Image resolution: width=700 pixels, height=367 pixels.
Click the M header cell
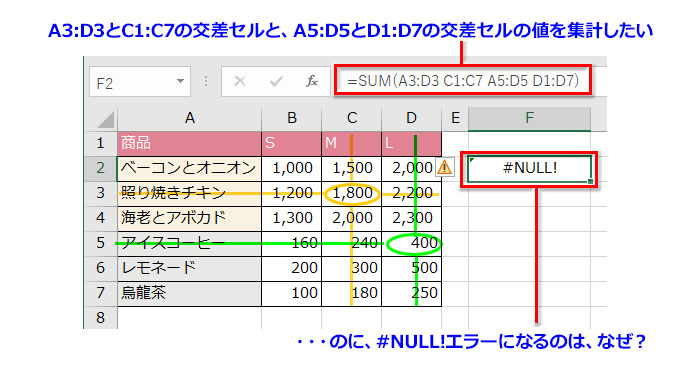(x=352, y=143)
